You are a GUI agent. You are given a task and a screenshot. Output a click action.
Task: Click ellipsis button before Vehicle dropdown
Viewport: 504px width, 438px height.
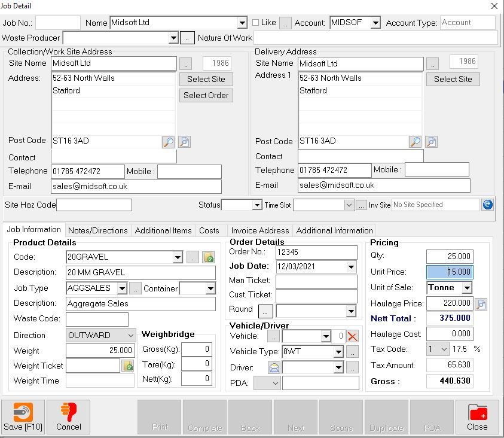tap(273, 337)
